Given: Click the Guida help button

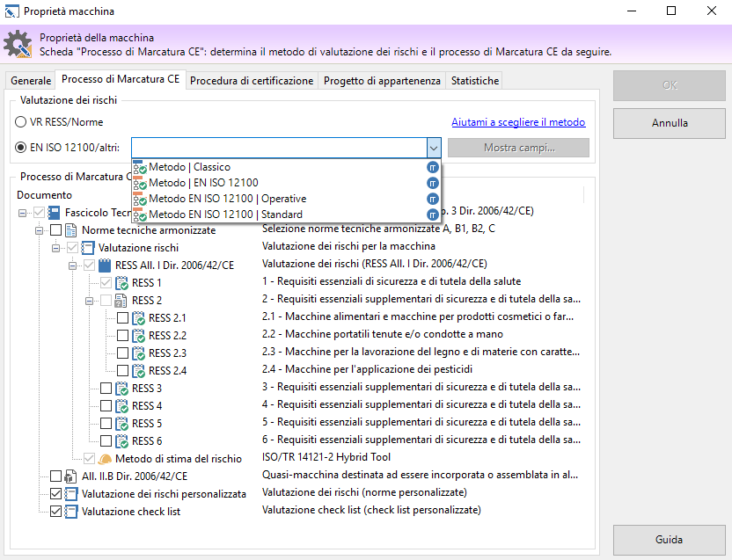Looking at the screenshot, I should tap(670, 539).
